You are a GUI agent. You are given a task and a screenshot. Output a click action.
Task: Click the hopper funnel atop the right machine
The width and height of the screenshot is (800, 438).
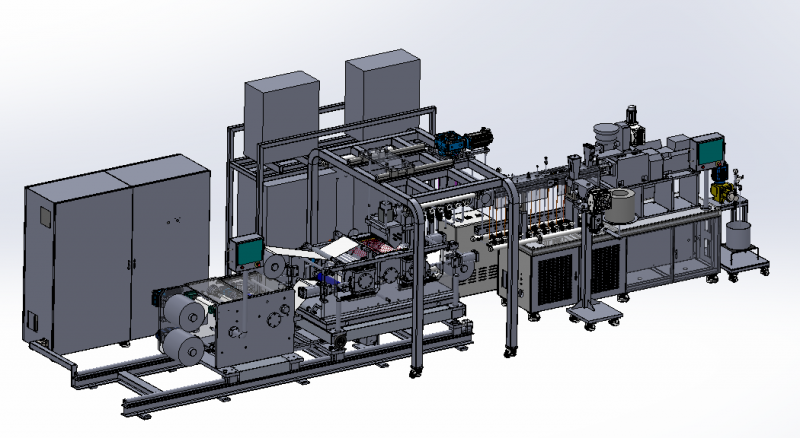point(606,133)
